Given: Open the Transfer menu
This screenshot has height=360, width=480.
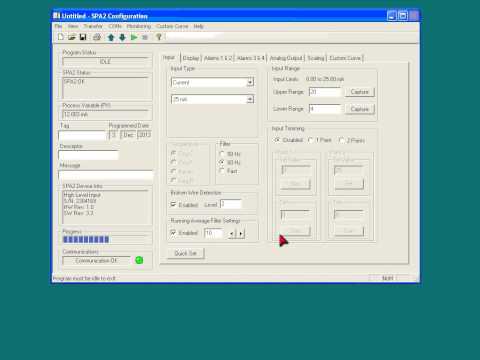Looking at the screenshot, I should [93, 26].
